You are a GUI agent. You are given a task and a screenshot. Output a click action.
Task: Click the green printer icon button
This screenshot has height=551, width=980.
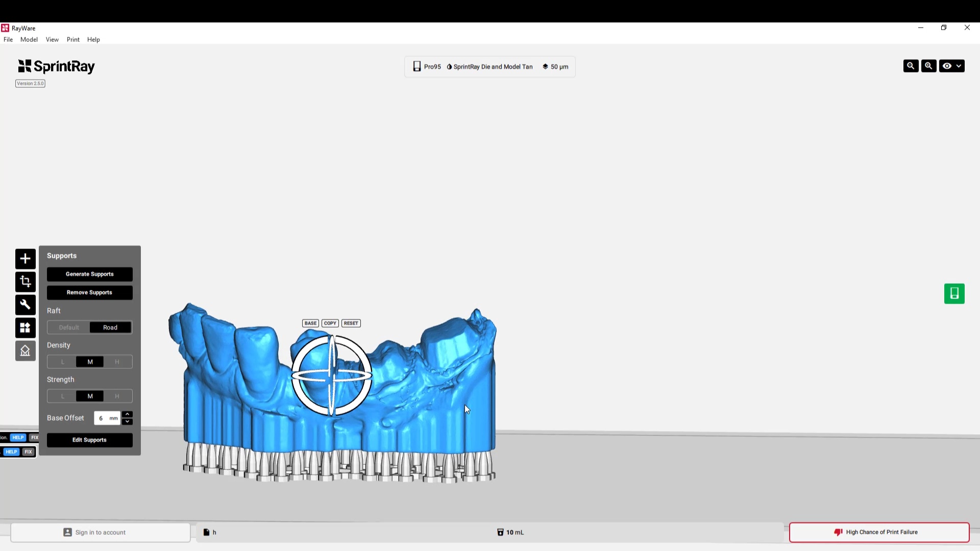(954, 293)
